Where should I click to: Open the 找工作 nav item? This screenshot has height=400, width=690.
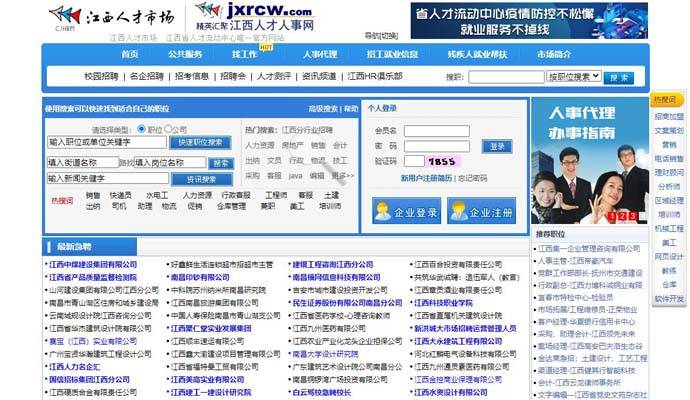pos(244,54)
